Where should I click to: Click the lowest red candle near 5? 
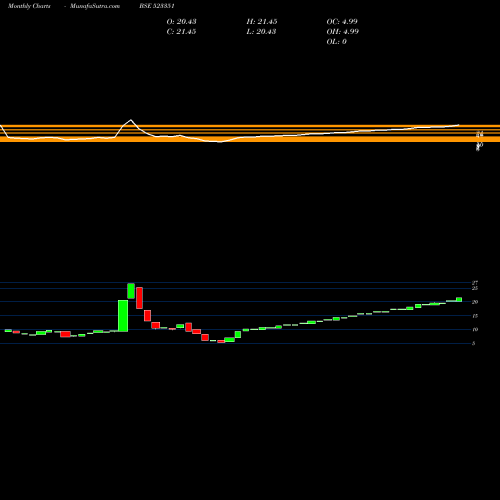(221, 341)
